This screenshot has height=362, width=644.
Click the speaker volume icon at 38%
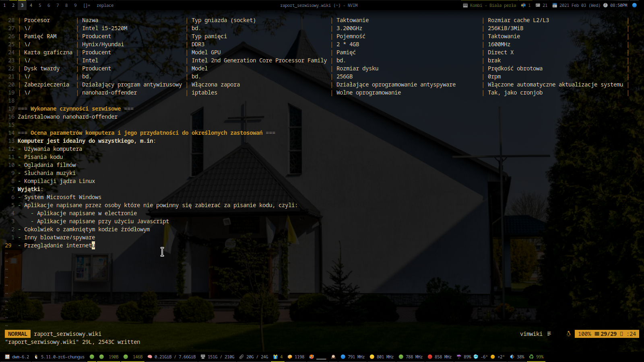512,357
